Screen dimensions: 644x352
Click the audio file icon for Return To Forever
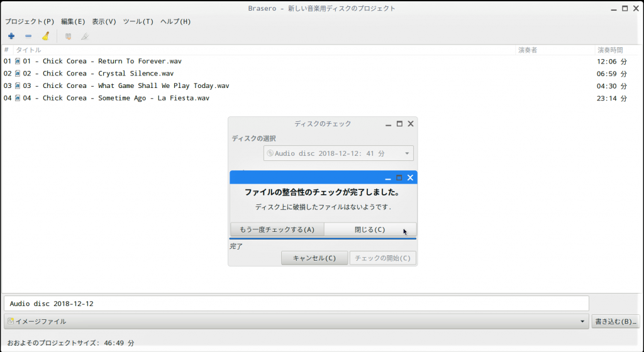pos(18,62)
